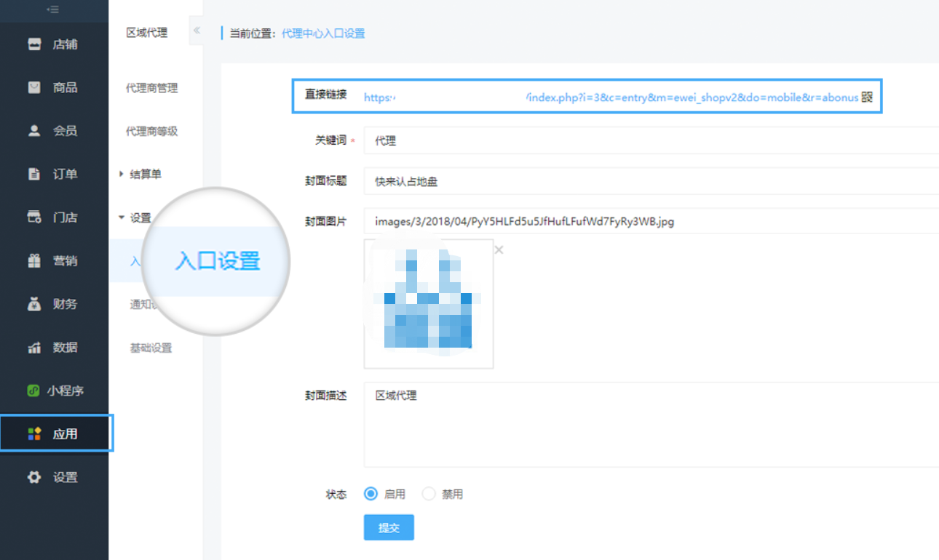Click the 封面图片 path field
Screen dimensions: 939x560
(x=651, y=221)
